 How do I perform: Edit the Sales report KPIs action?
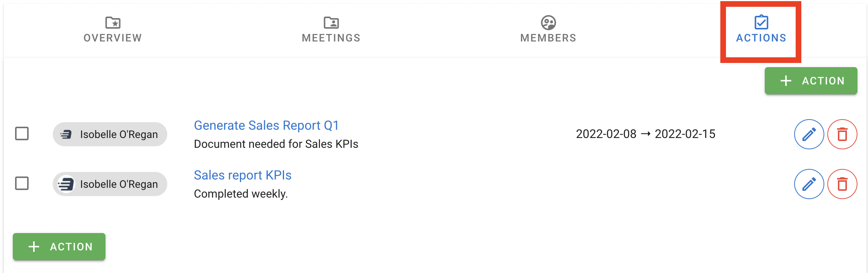[809, 184]
